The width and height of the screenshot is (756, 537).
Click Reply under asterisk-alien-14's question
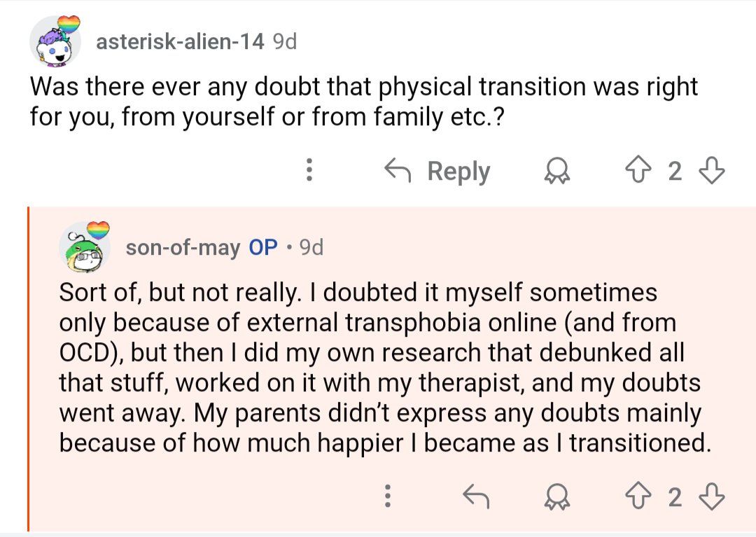click(x=438, y=171)
